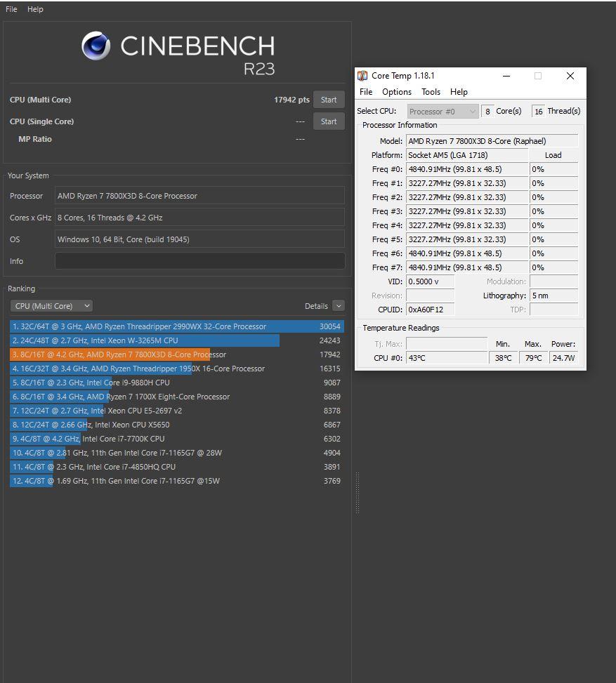This screenshot has height=683, width=616.
Task: Expand the ranking Details dropdown arrow
Action: click(339, 306)
